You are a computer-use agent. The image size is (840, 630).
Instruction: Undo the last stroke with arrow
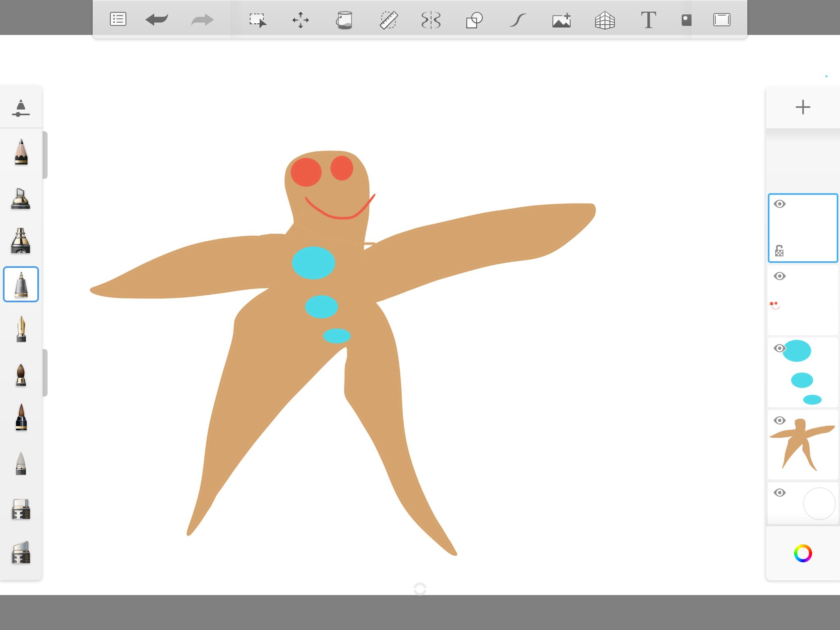click(x=157, y=19)
